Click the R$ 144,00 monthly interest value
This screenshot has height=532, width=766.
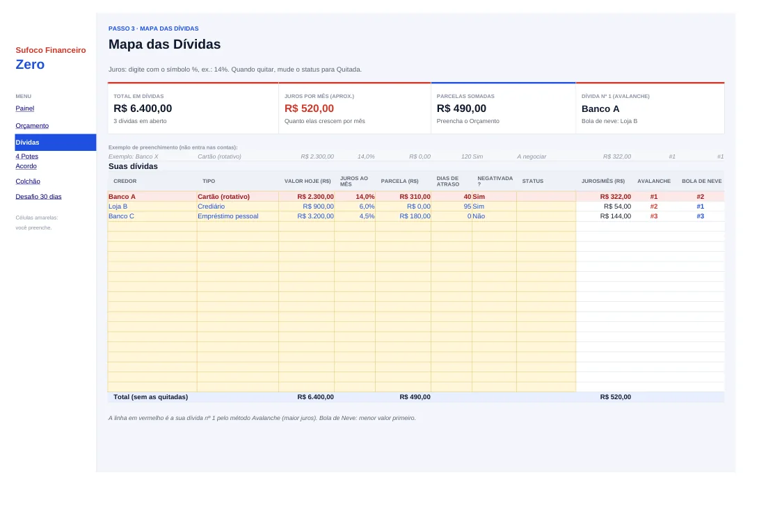616,216
